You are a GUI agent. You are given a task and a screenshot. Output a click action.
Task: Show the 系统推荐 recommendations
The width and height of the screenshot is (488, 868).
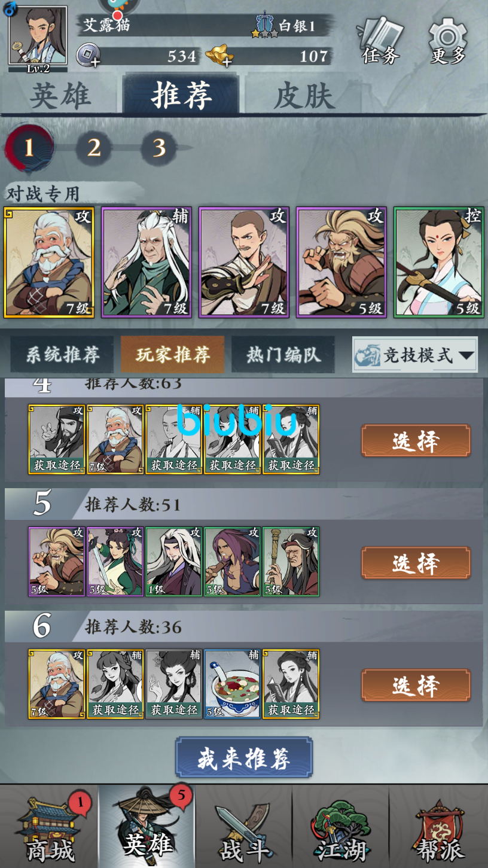point(63,355)
